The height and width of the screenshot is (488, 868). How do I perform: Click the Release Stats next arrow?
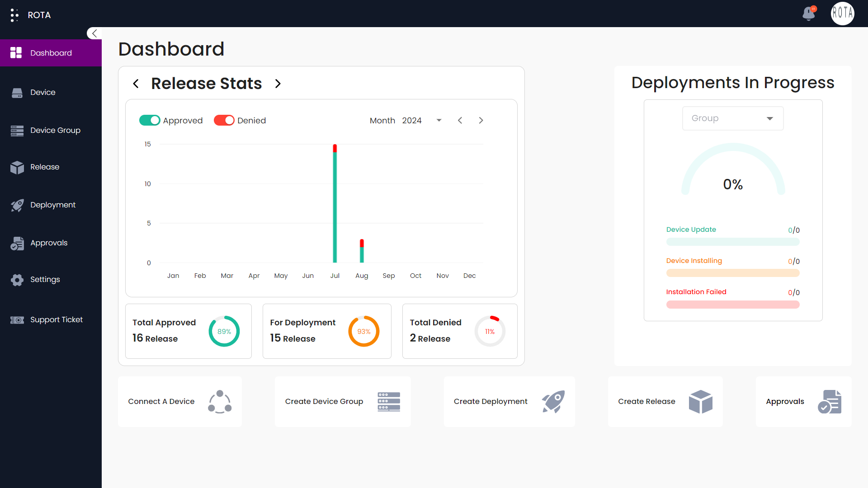(x=278, y=84)
